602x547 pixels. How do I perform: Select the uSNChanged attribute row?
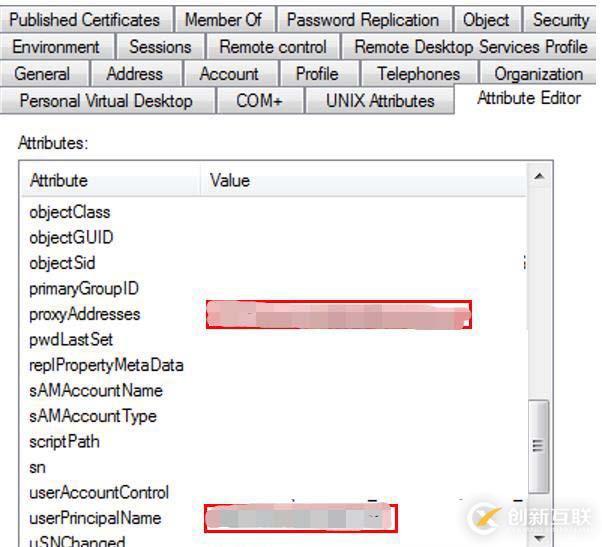(x=274, y=540)
